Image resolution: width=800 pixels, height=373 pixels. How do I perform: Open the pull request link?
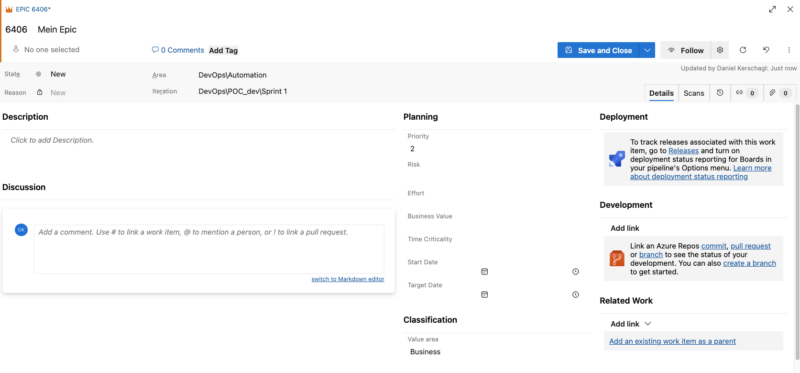[751, 246]
